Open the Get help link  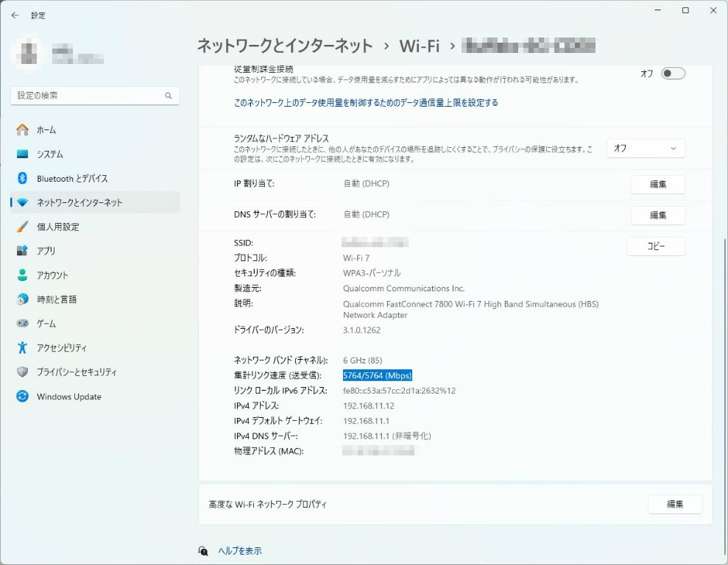point(239,551)
